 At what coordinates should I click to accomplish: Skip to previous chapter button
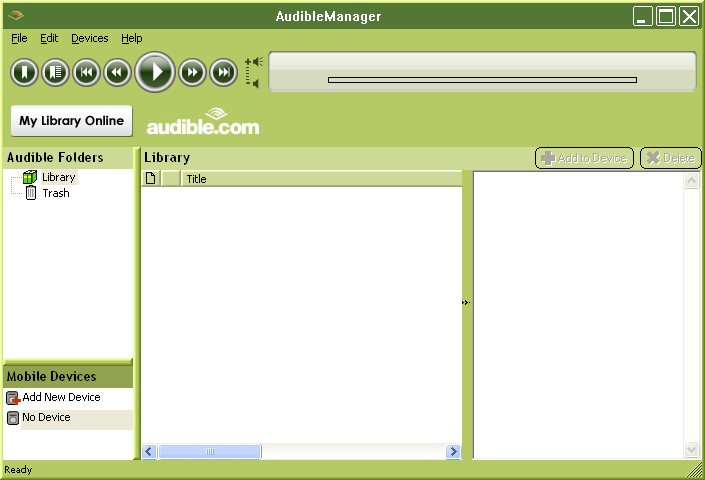click(x=86, y=72)
